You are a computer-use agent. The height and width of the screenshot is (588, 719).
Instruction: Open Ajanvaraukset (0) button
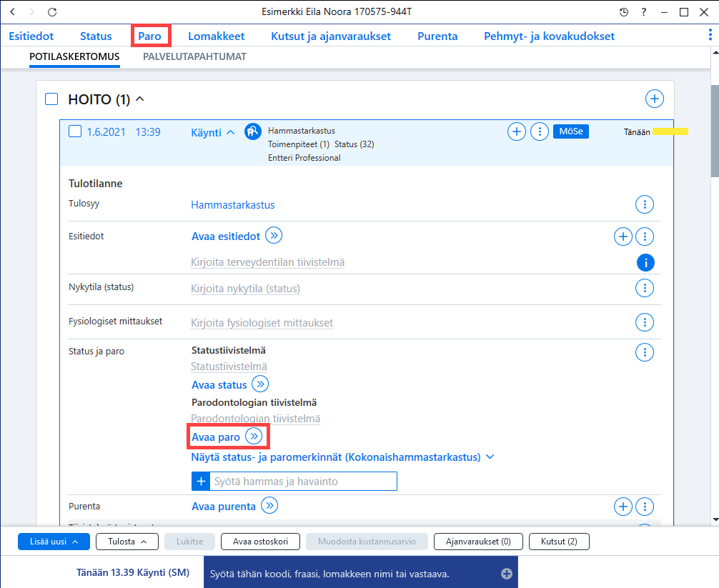coord(478,542)
